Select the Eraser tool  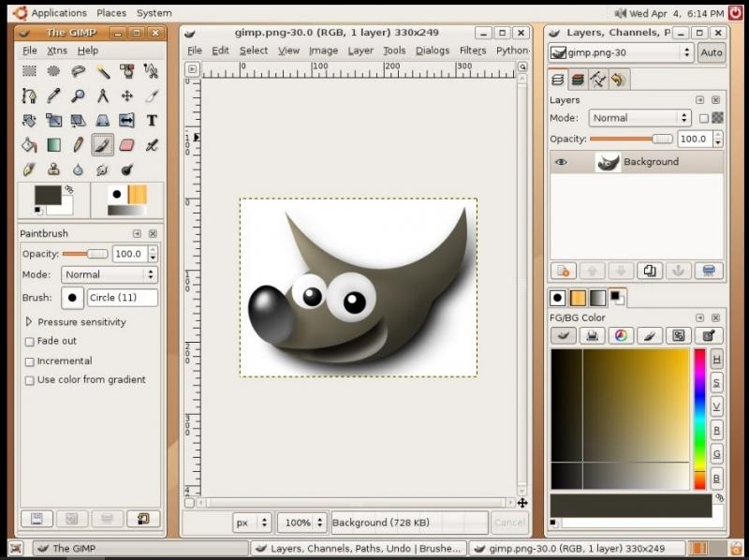click(x=126, y=145)
